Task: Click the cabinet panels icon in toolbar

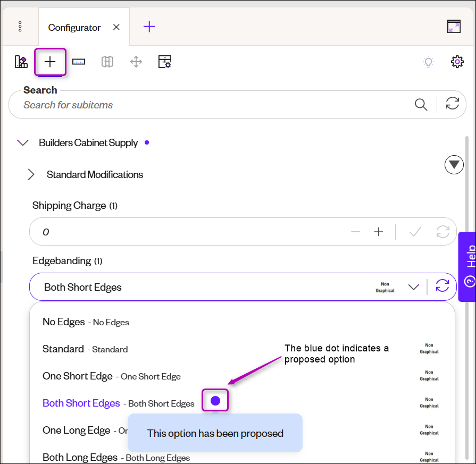Action: 107,62
